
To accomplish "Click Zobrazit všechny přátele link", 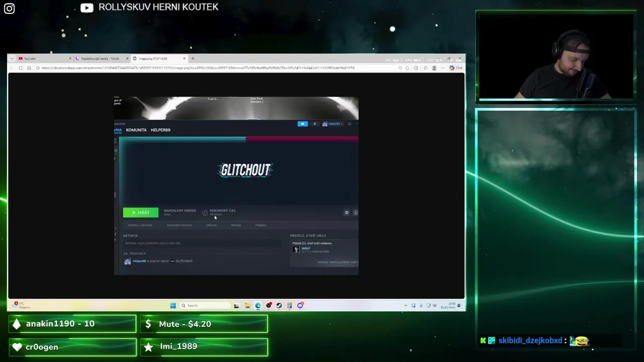I will [x=338, y=262].
